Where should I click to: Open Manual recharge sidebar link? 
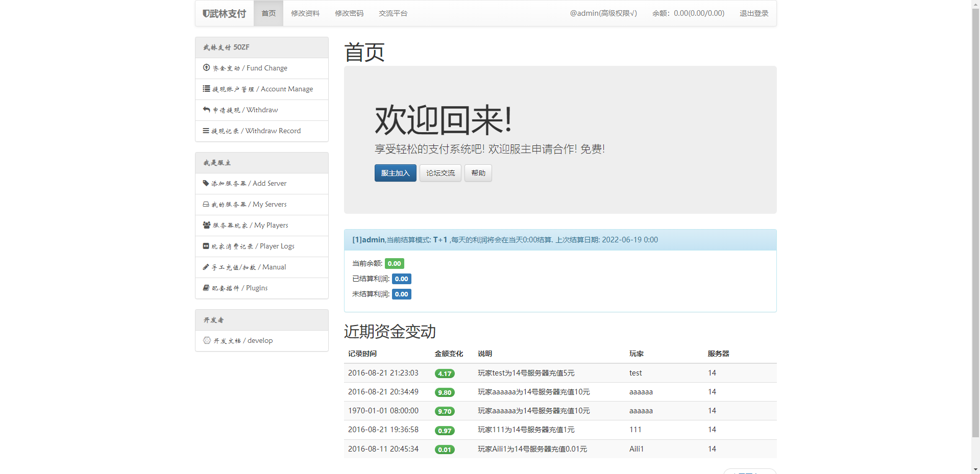tap(262, 267)
